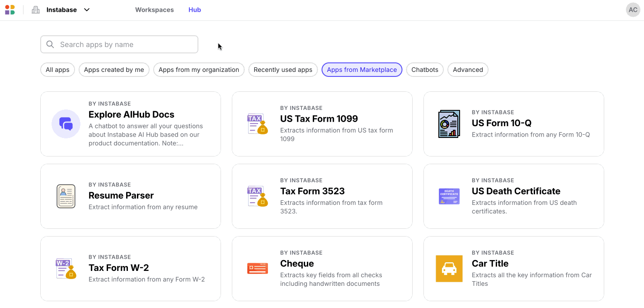Viewport: 644px width, 308px height.
Task: Click the Tax Form 3523 icon
Action: point(258,196)
